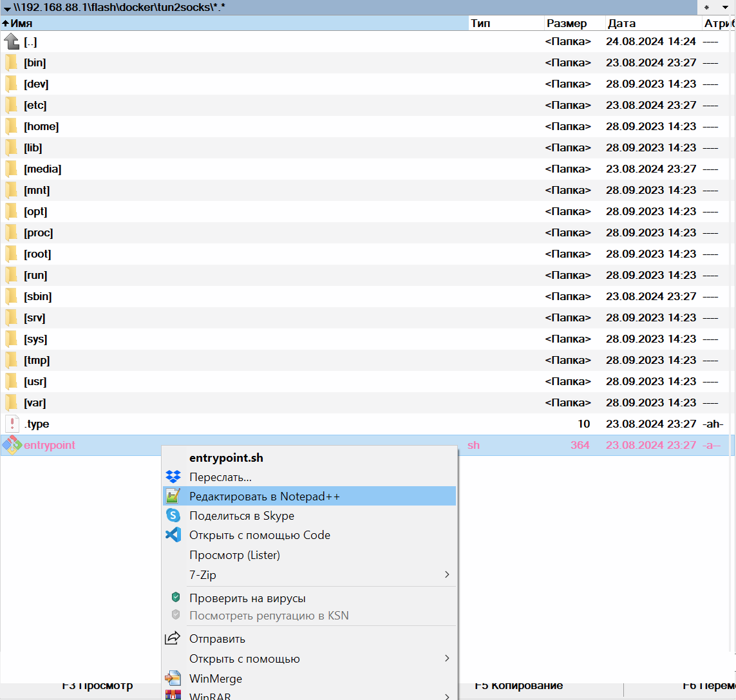This screenshot has width=736, height=700.
Task: Select Открыть с помощью Code
Action: tap(309, 534)
